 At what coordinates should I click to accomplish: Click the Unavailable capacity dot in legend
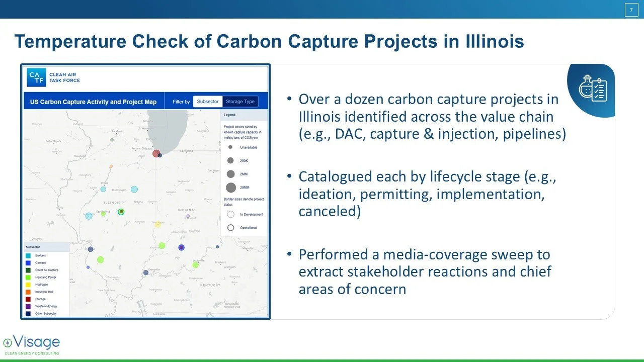point(230,147)
